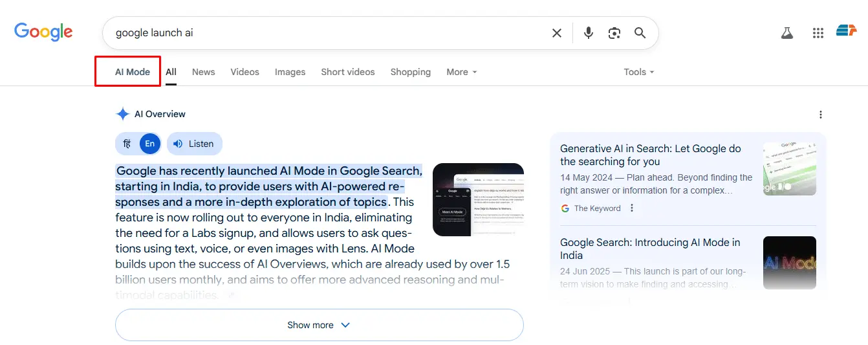Screen dimensions: 868x345
Task: Open the account profile avatar
Action: click(x=846, y=30)
